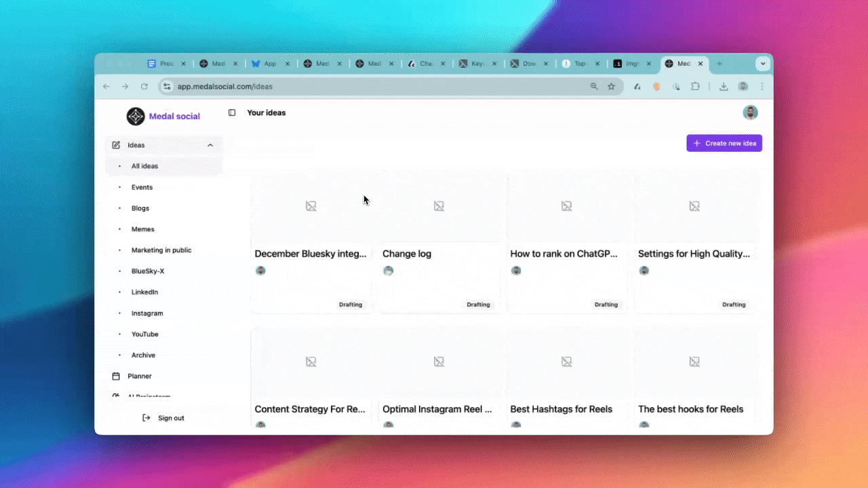Close the Img browser tab
Viewport: 868px width, 488px height.
tap(648, 64)
